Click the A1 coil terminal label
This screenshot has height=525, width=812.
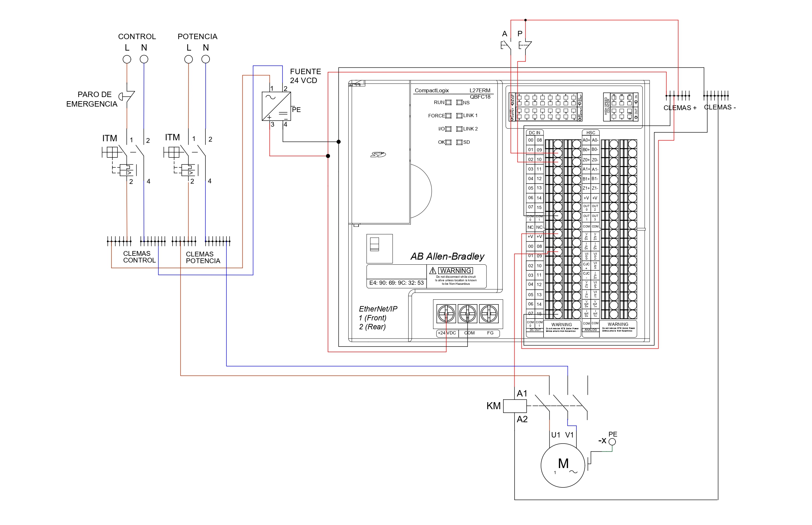(522, 394)
